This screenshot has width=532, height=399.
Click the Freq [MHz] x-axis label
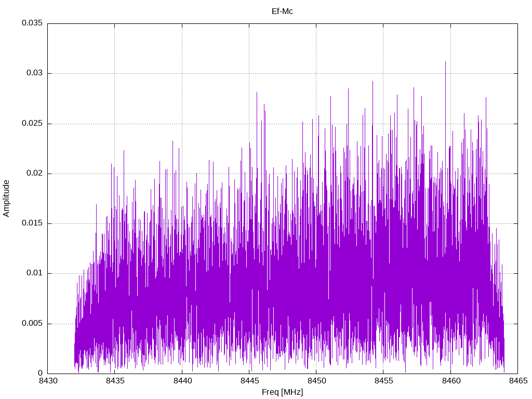(282, 392)
